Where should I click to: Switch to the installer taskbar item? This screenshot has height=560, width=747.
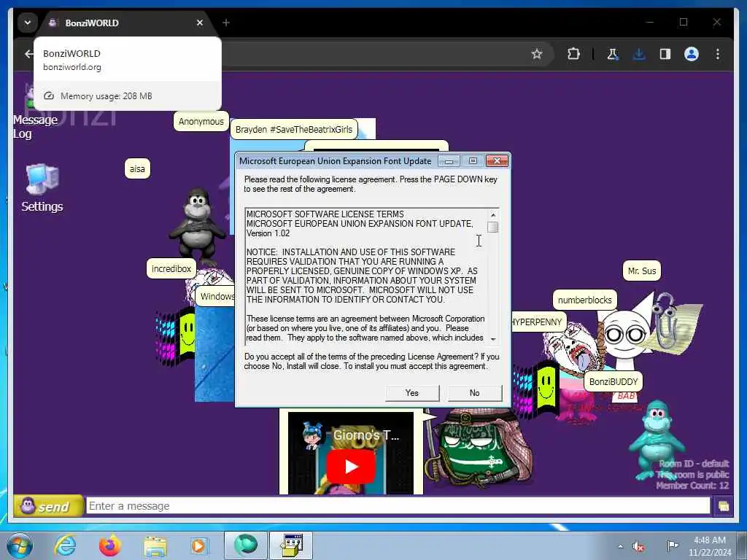point(291,545)
